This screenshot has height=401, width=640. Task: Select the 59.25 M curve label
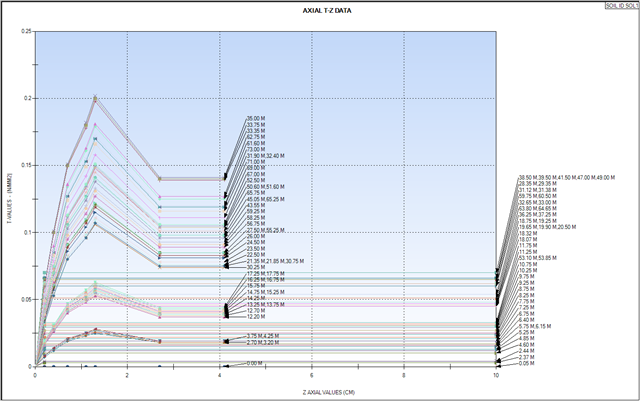pyautogui.click(x=256, y=212)
